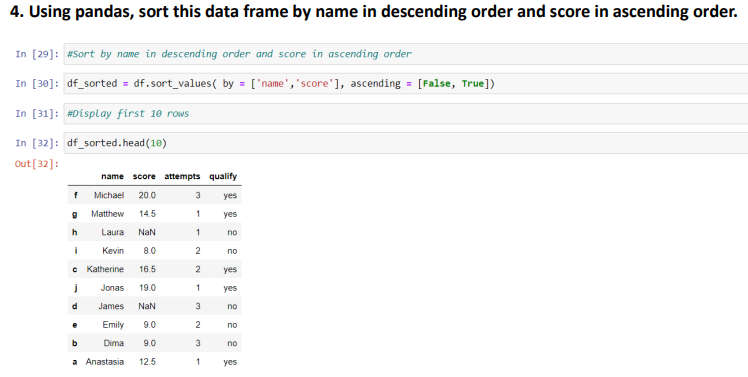The image size is (748, 377).
Task: Click the attempts value for Kevin
Action: coord(197,251)
